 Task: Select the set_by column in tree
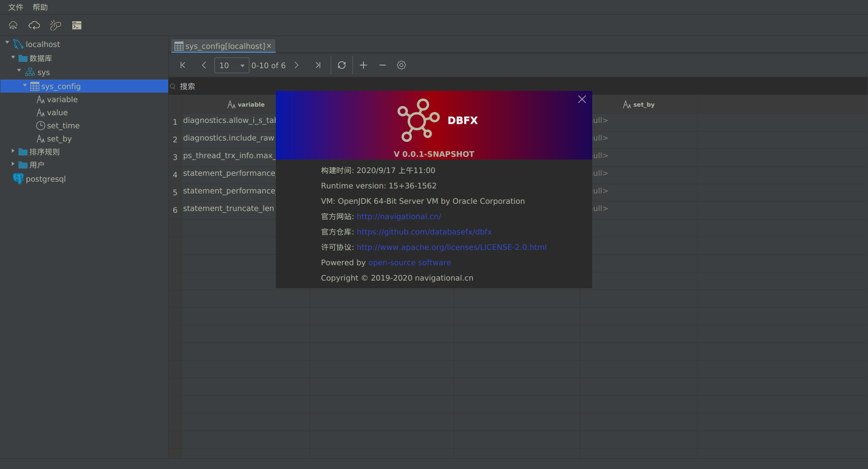tap(59, 139)
